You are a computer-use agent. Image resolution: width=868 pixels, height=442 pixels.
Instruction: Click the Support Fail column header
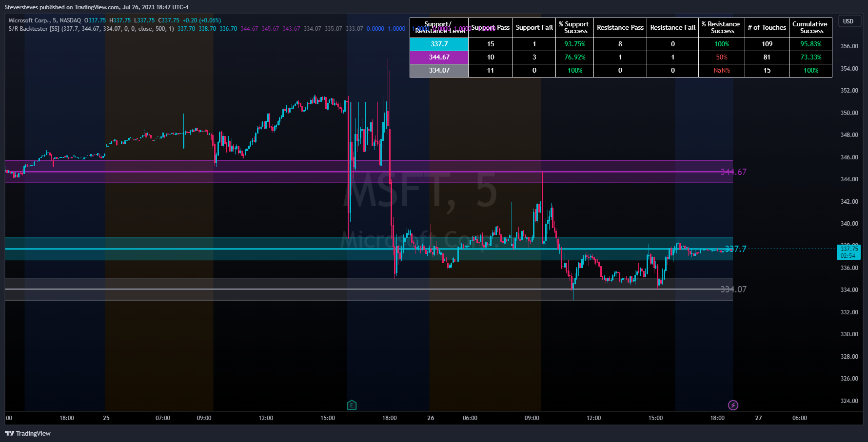tap(534, 28)
